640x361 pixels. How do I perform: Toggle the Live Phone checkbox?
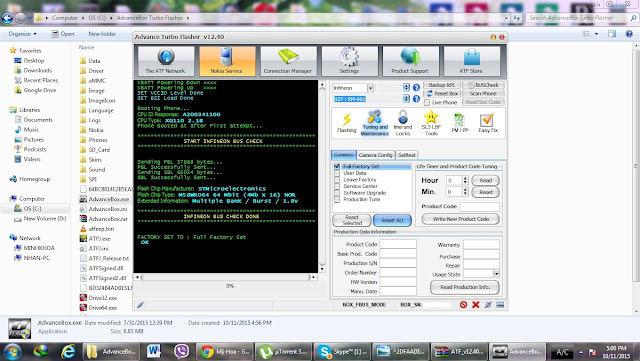427,103
